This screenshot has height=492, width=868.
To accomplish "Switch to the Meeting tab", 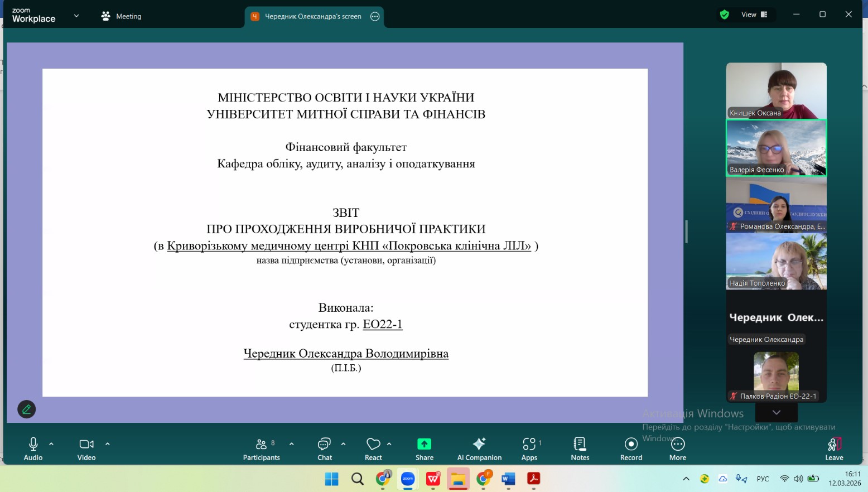I will (122, 16).
